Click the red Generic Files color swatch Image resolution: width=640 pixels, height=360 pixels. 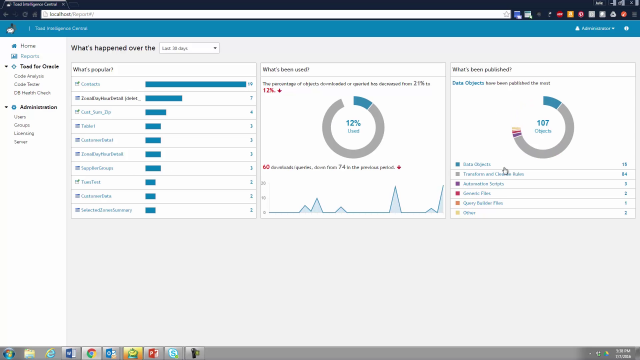(x=458, y=193)
